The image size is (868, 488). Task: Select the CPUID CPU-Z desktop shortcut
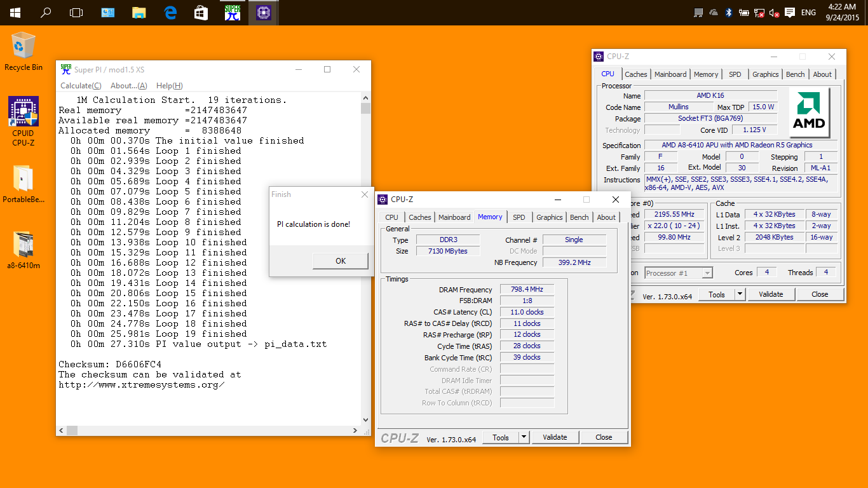[24, 121]
